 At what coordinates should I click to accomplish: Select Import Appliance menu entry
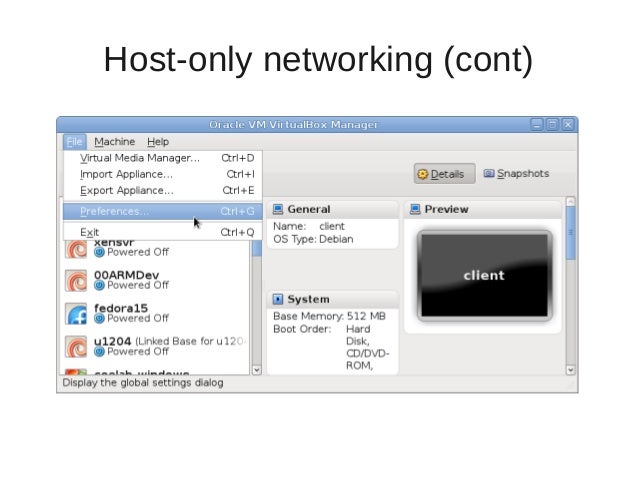[163, 174]
